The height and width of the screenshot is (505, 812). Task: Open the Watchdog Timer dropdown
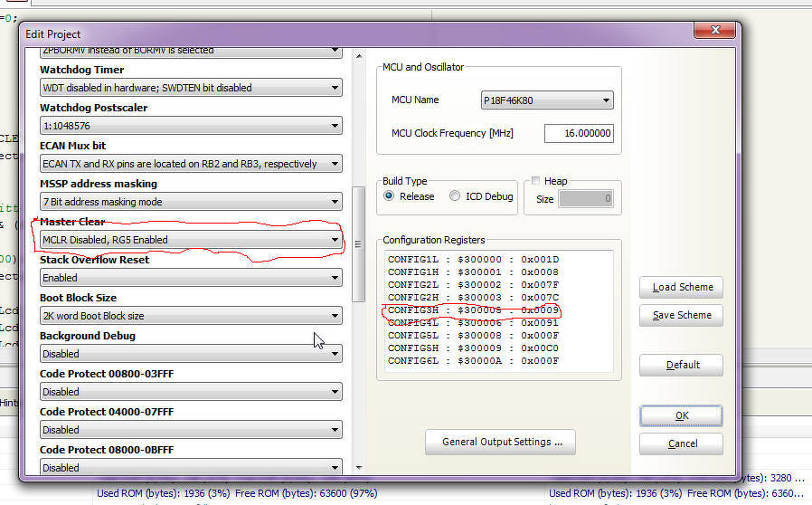(x=191, y=88)
